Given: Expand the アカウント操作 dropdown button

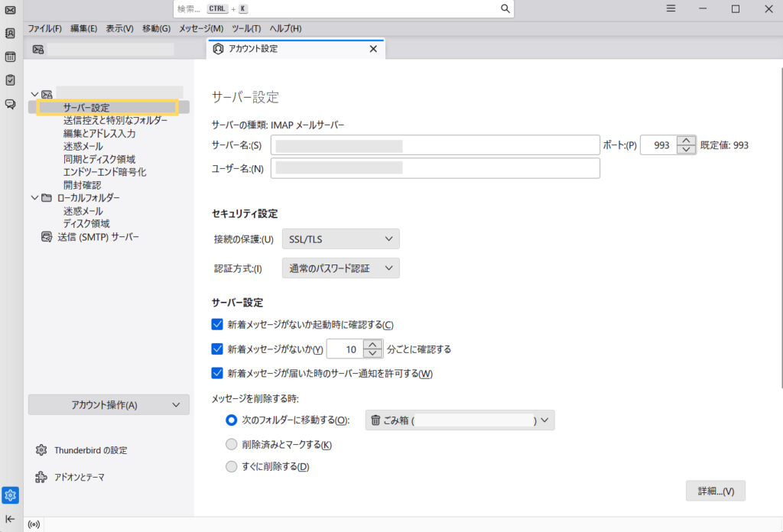Looking at the screenshot, I should point(109,405).
